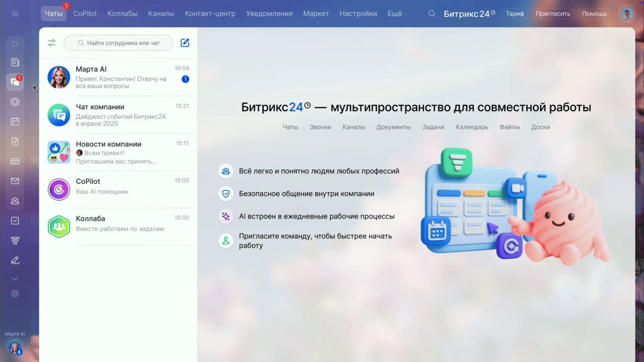Open the mail envelope icon in sidebar
This screenshot has width=644, height=362.
15,181
